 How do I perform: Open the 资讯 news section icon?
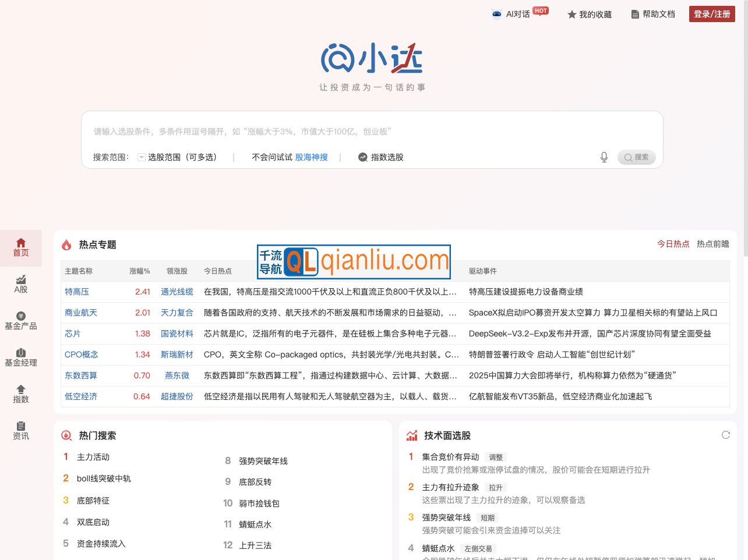(20, 427)
